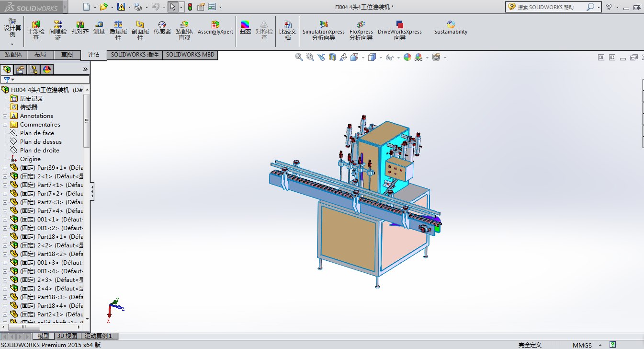
Task: Open the ConfigurationManager tab icon
Action: (34, 70)
